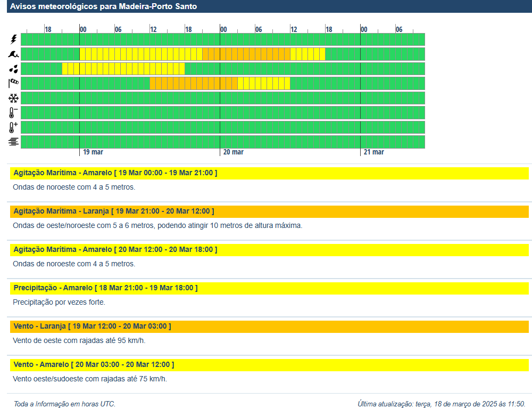Select the wind windsock icon

click(13, 83)
